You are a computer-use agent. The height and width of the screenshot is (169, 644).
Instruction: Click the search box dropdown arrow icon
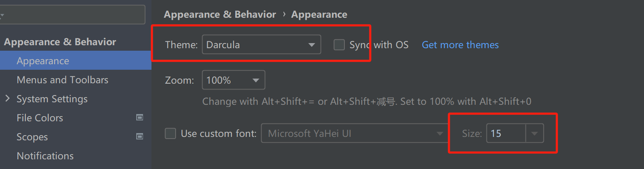point(2,16)
